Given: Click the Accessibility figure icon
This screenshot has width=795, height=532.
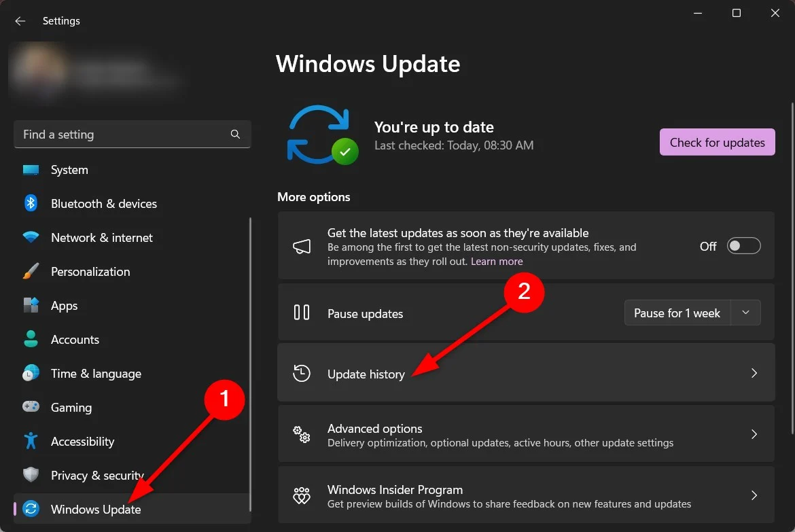Looking at the screenshot, I should click(31, 441).
